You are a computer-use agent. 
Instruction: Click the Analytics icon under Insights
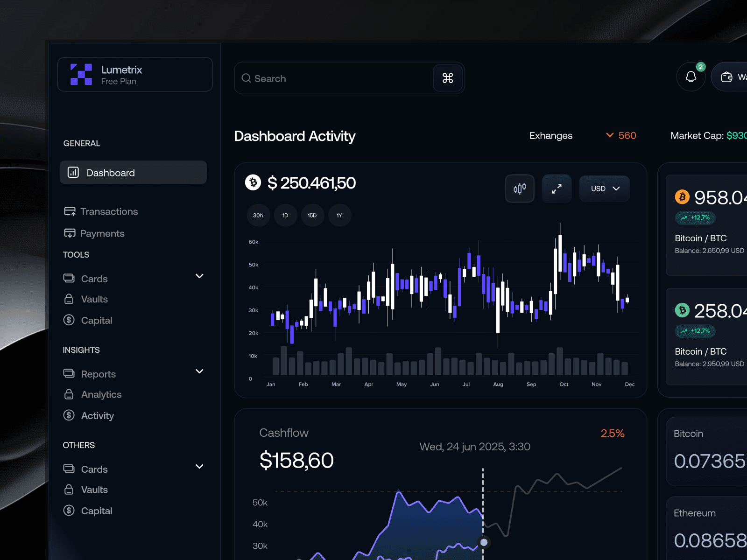point(69,394)
